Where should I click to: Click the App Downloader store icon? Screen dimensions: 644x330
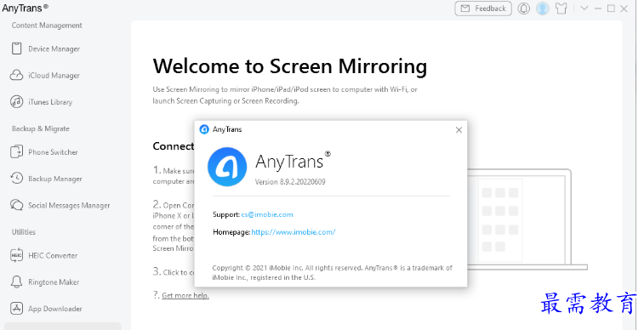[16, 308]
